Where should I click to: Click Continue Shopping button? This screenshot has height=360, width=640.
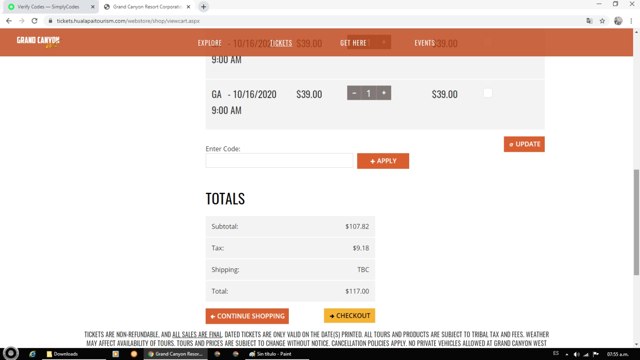[x=247, y=316]
